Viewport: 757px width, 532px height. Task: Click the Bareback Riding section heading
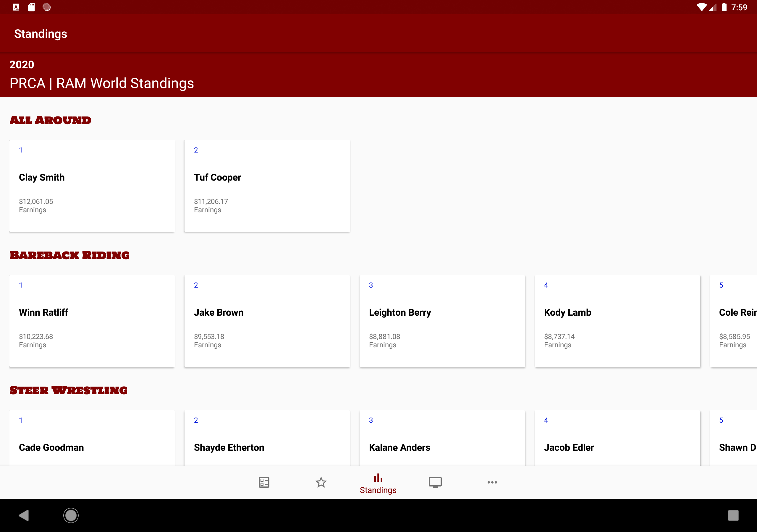(69, 255)
